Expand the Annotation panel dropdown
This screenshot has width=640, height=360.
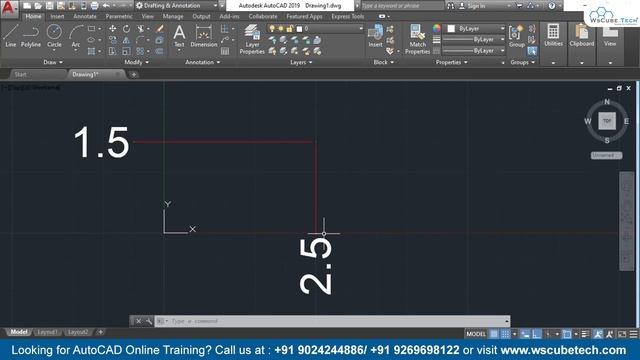tap(203, 62)
